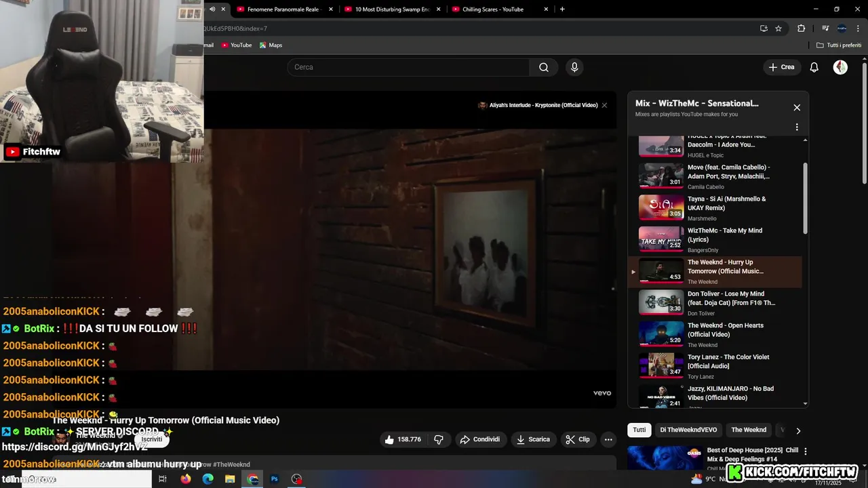Like the video with thumbs-up 158.776
The height and width of the screenshot is (488, 868).
403,439
